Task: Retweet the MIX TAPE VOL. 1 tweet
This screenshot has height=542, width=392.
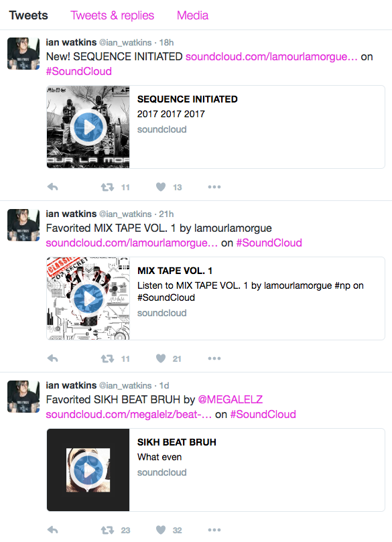Action: (107, 358)
